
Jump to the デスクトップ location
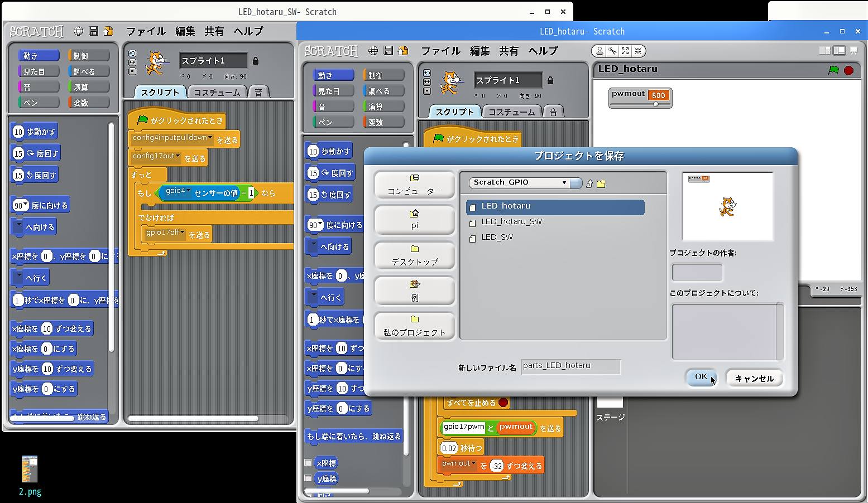click(415, 255)
